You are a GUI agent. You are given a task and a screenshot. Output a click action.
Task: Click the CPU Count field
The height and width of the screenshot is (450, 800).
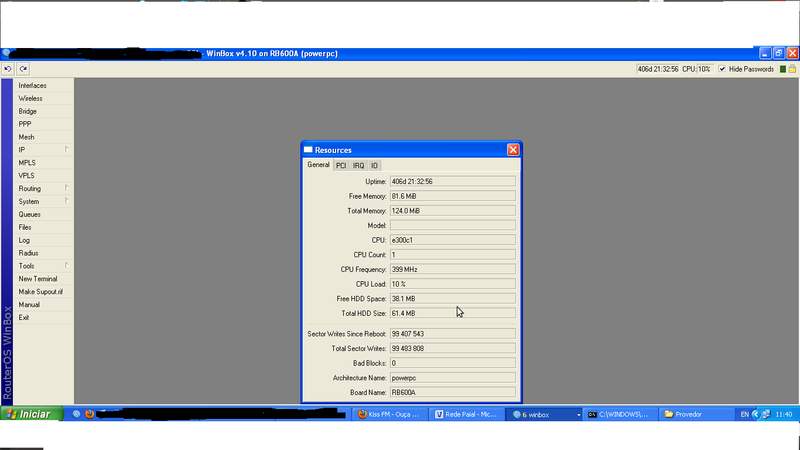(x=453, y=255)
